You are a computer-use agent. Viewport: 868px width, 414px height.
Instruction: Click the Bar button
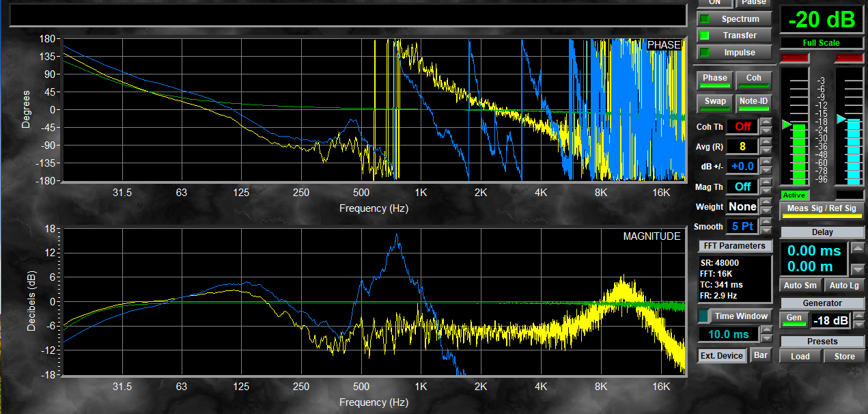[x=761, y=356]
